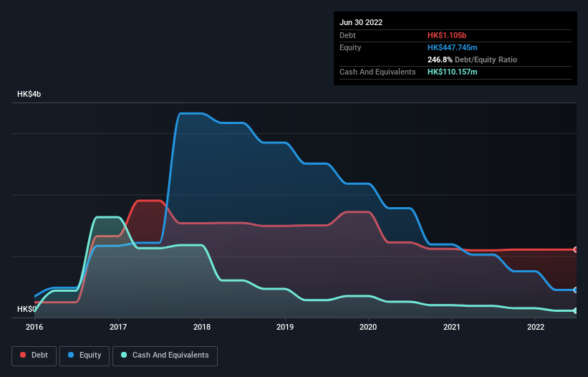The height and width of the screenshot is (377, 588).
Task: Click the HK$0 axis label
Action: [x=26, y=309]
